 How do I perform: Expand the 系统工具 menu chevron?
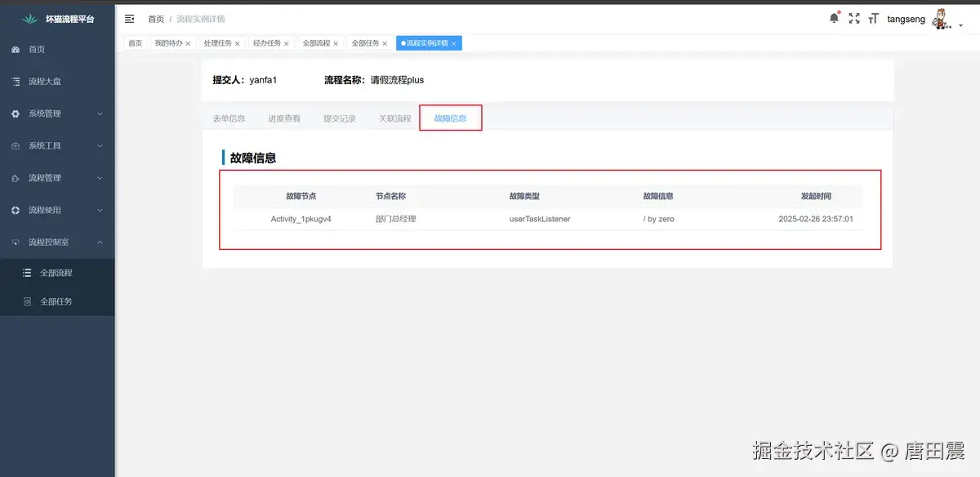[x=100, y=146]
